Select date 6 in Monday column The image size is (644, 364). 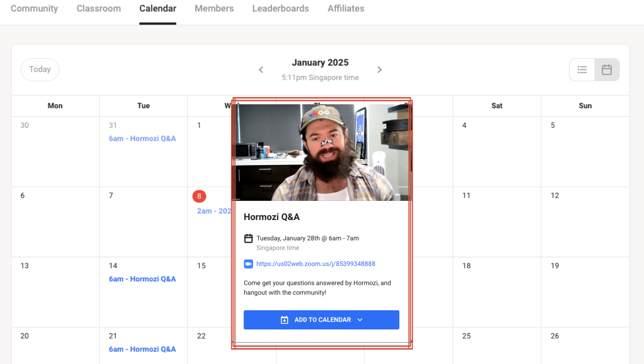(22, 196)
